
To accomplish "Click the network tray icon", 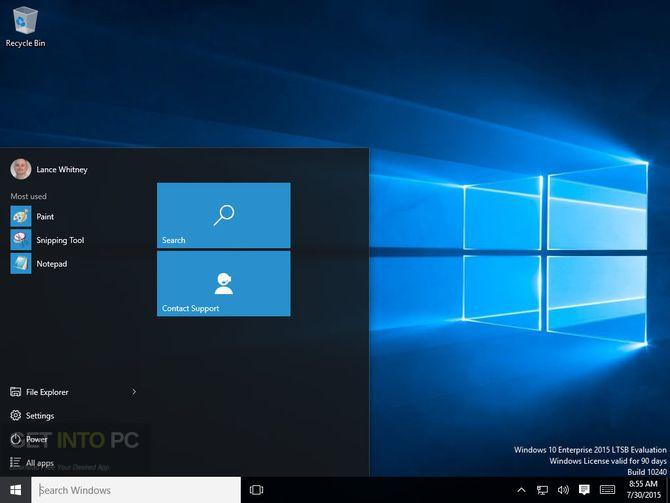I will click(542, 490).
